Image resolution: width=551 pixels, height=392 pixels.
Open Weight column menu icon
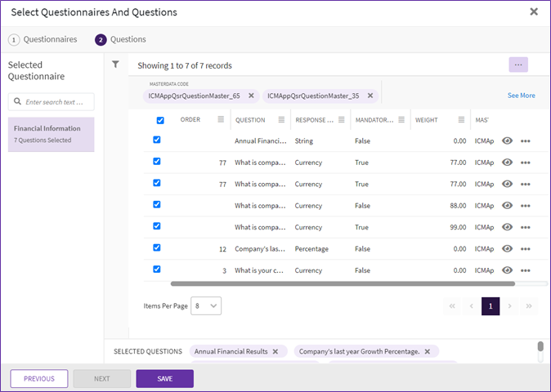(x=461, y=120)
